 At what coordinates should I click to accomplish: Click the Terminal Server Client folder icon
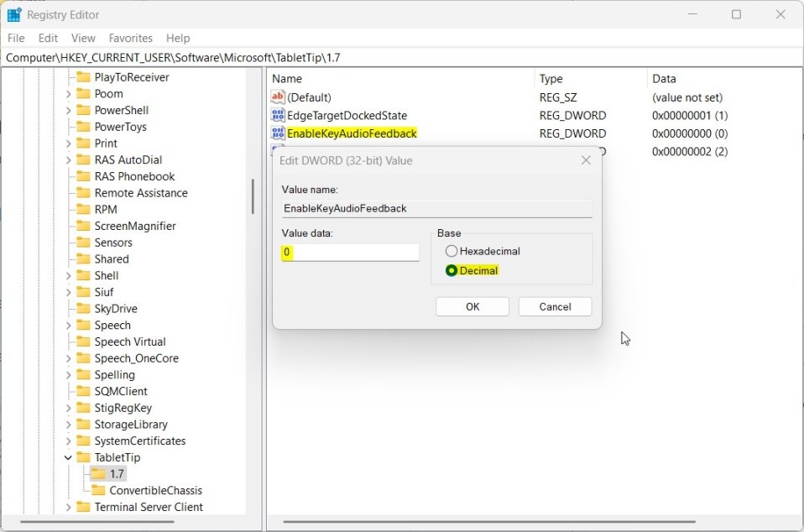click(x=82, y=507)
